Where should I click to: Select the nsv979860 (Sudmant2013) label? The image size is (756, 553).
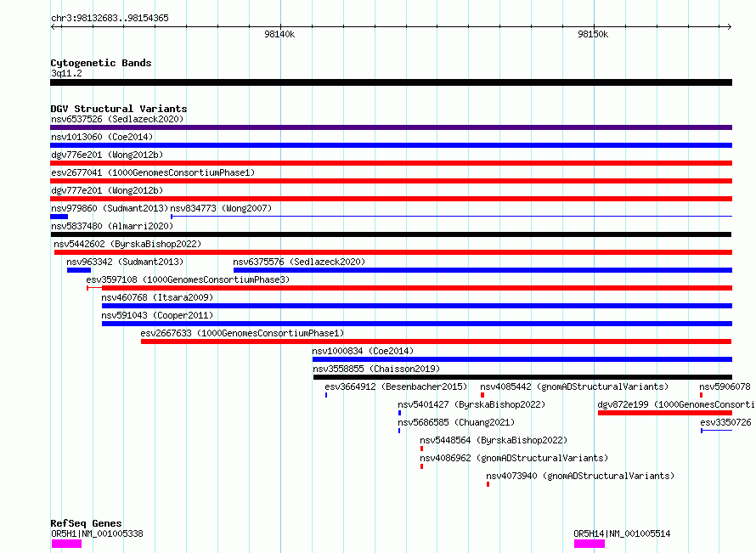pos(110,208)
